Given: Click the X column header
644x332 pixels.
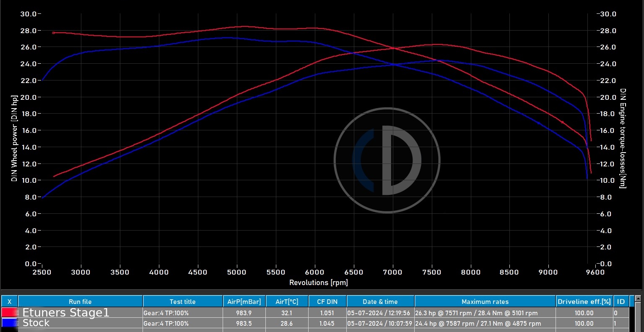Looking at the screenshot, I should coord(9,301).
